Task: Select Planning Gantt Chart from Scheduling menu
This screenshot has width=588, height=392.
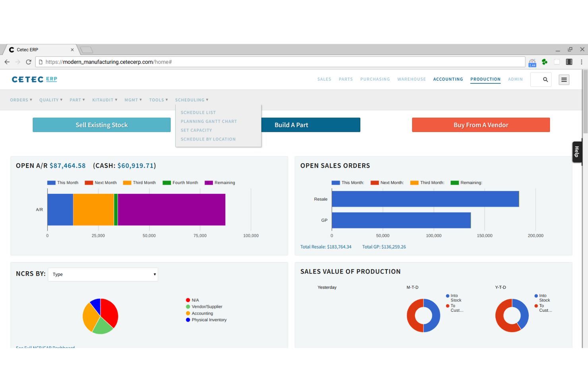Action: point(209,121)
